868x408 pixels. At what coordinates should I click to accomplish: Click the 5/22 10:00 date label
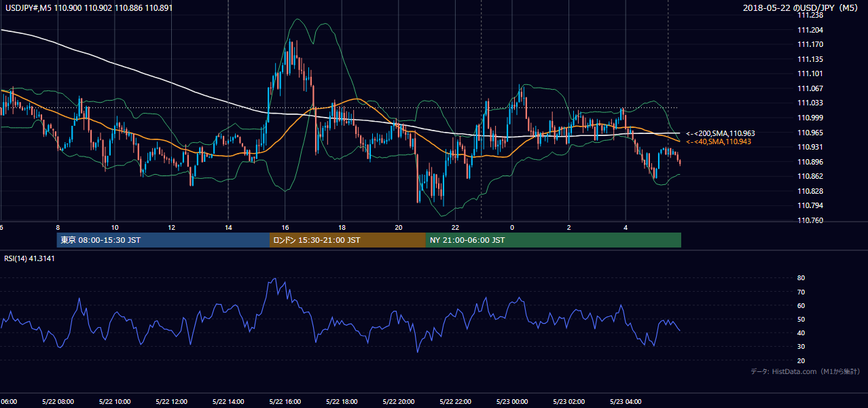click(114, 402)
